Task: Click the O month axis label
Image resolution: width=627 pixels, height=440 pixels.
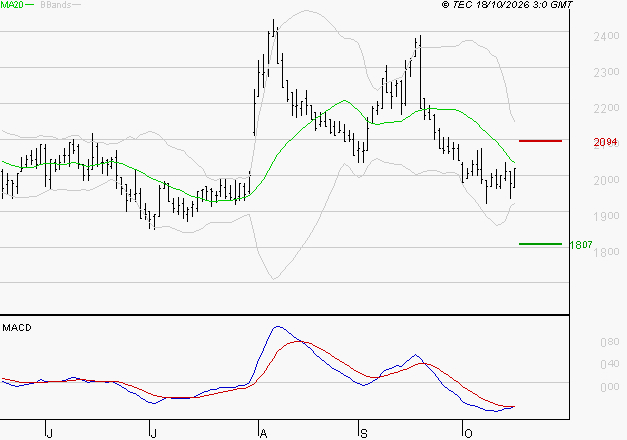Action: click(x=468, y=434)
